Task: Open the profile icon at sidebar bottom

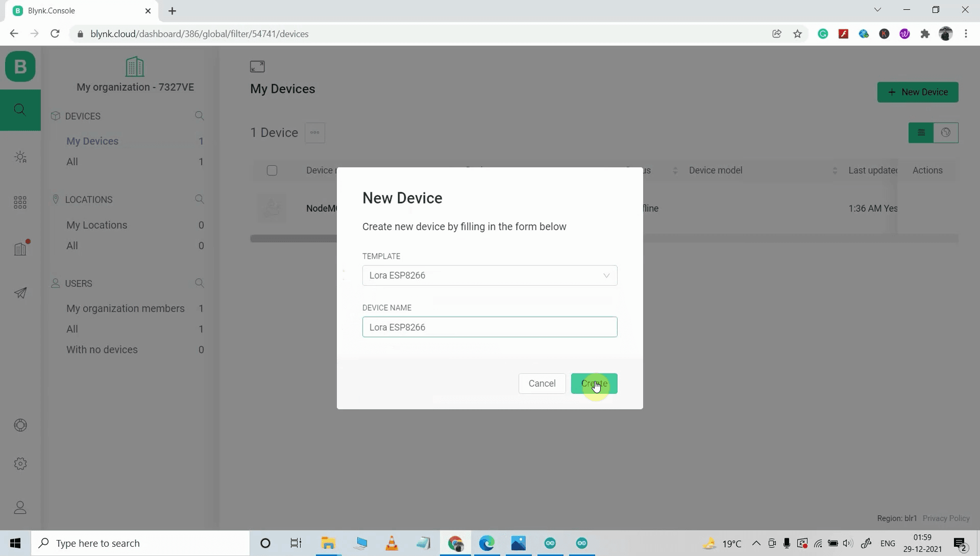Action: coord(20,508)
